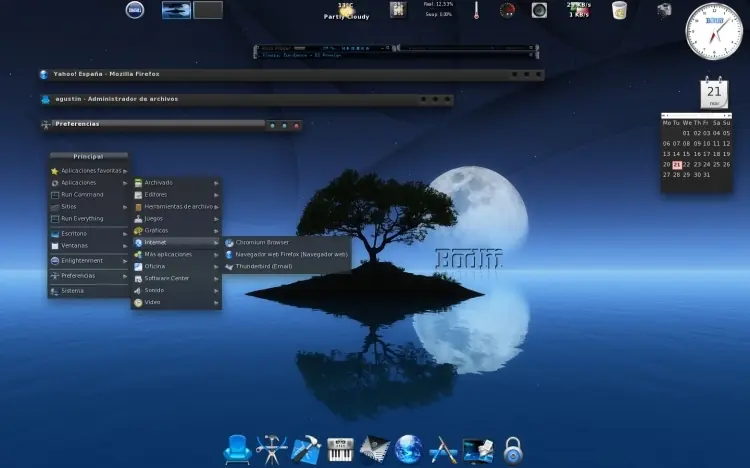The height and width of the screenshot is (468, 750).
Task: Click the Bodhi start button in top shelf
Action: [135, 10]
